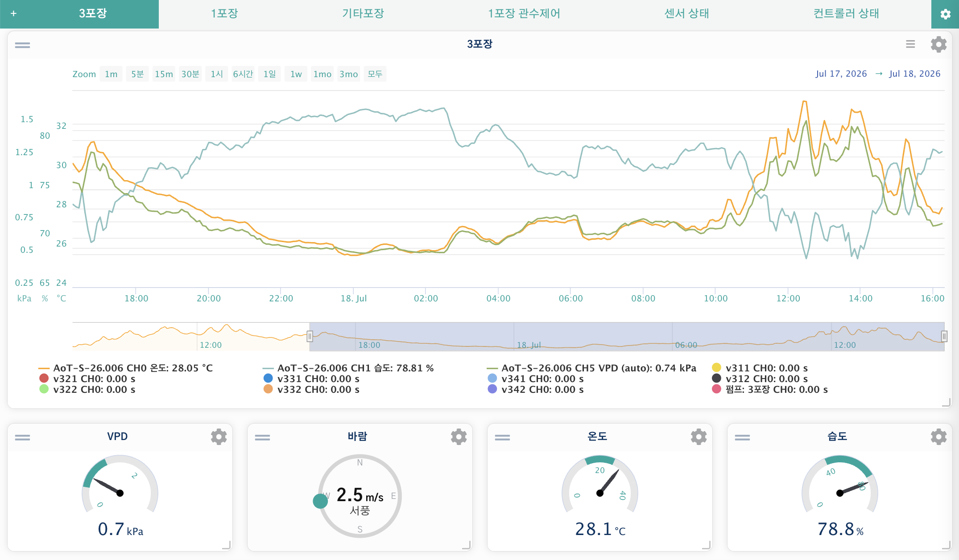The height and width of the screenshot is (560, 959).
Task: Toggle v342 CH0 legend series
Action: click(x=536, y=390)
